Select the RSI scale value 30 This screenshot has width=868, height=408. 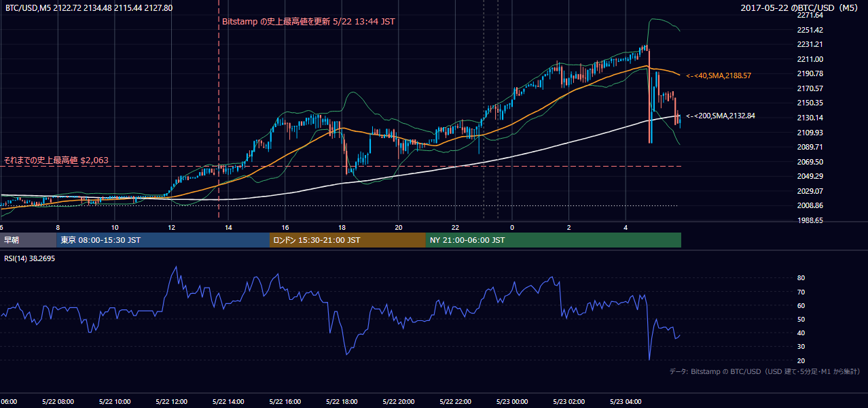coord(801,347)
